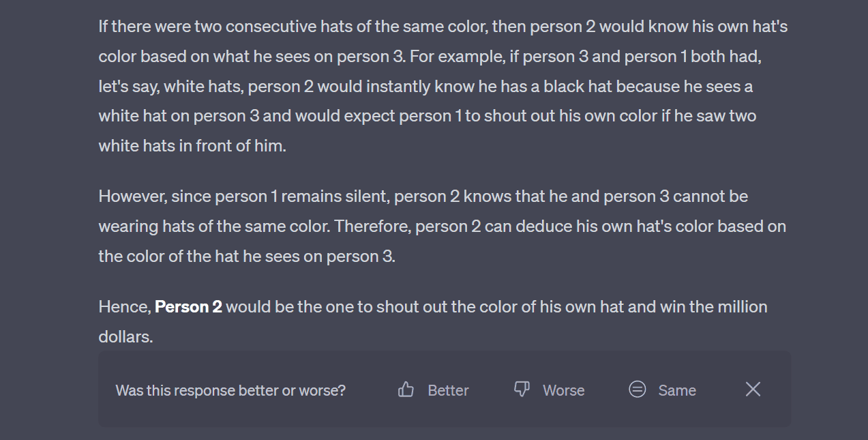Click the bold "Person 2" text

pos(189,307)
